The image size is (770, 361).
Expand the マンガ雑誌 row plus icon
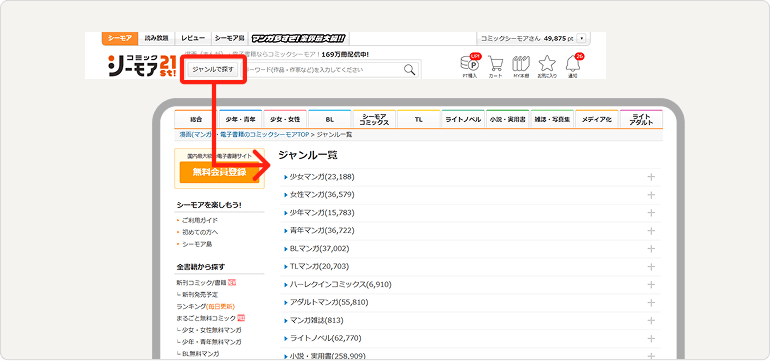651,320
